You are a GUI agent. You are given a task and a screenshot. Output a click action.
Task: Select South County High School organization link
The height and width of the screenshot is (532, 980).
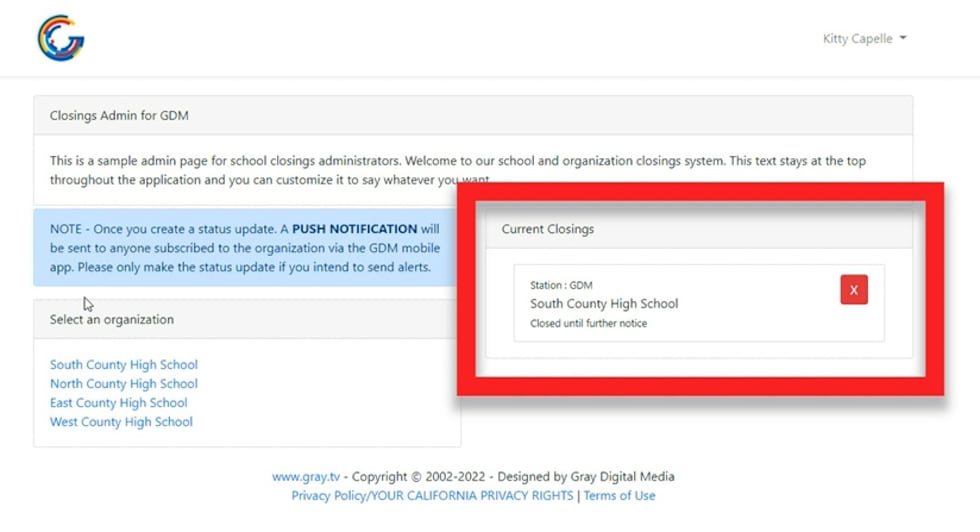click(124, 365)
